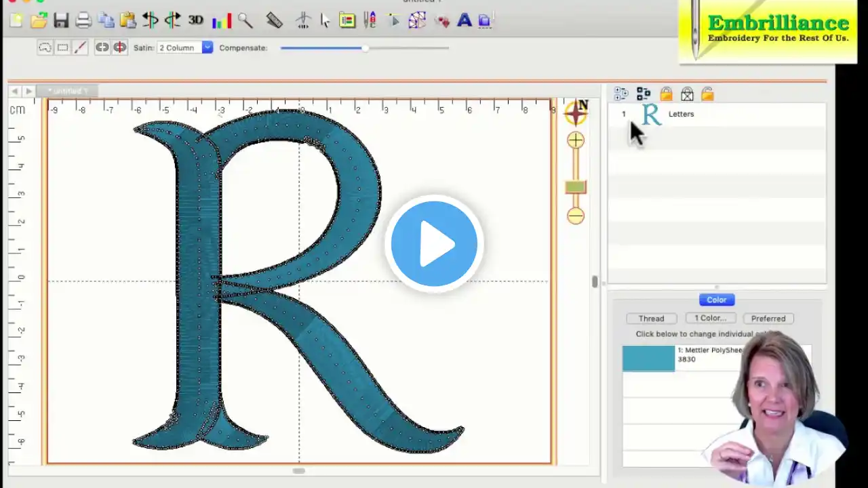Click the vertical scrollbar handle beside canvas

click(595, 281)
